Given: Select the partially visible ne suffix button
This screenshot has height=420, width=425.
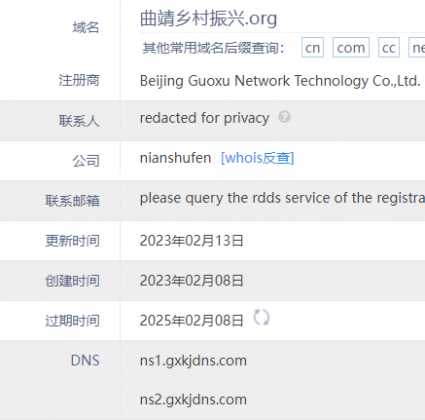Looking at the screenshot, I should 417,48.
